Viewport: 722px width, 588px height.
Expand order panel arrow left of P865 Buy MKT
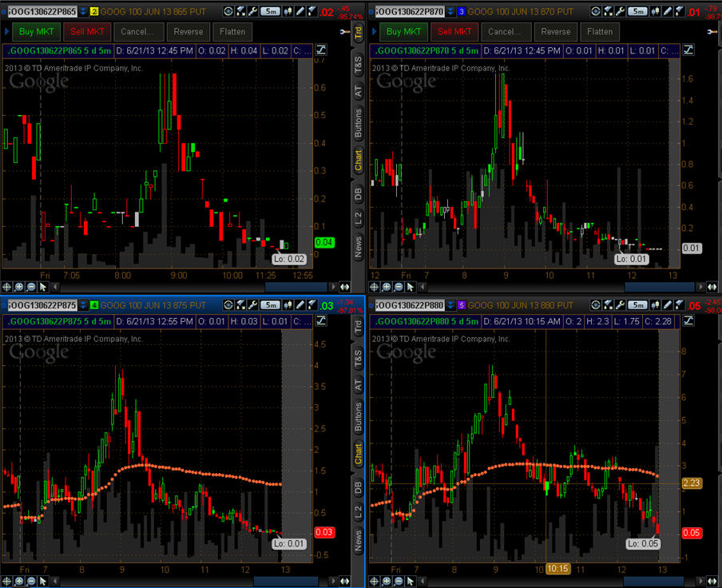(6, 31)
